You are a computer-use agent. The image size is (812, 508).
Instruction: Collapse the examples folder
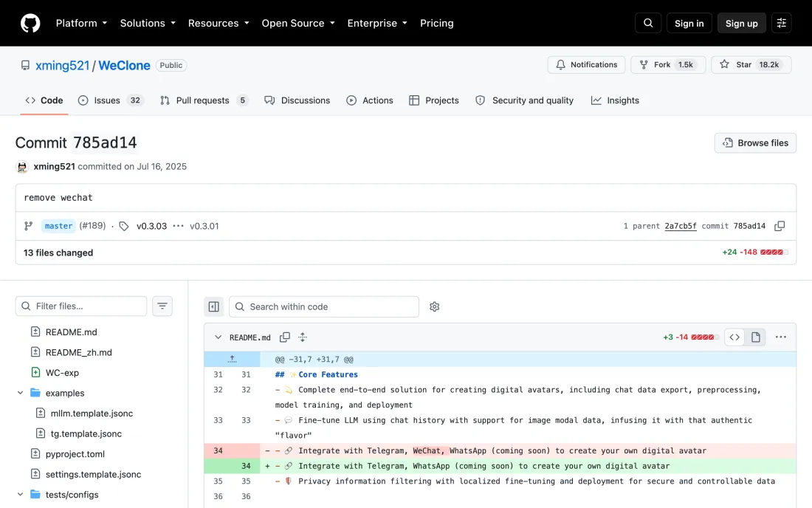tap(20, 393)
